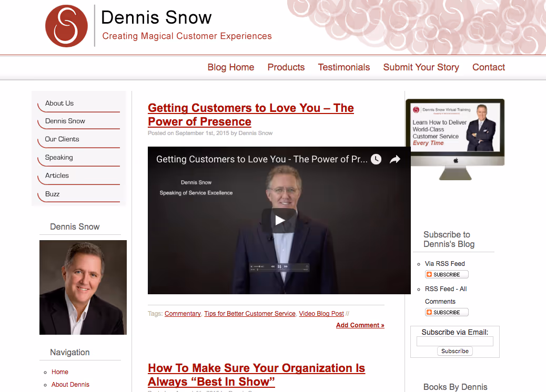Click the video share arrow icon
Image resolution: width=546 pixels, height=392 pixels.
click(395, 159)
